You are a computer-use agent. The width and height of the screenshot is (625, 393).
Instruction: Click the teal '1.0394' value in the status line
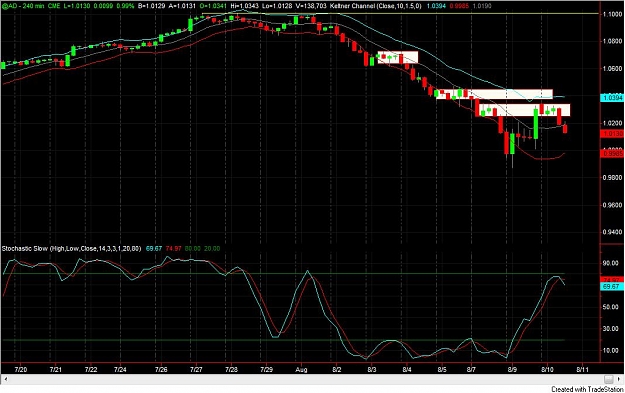(x=436, y=6)
